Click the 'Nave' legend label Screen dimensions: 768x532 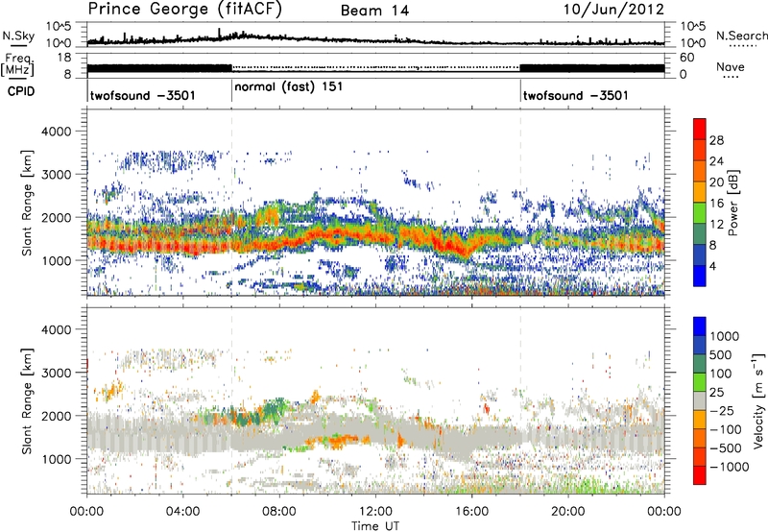click(731, 67)
